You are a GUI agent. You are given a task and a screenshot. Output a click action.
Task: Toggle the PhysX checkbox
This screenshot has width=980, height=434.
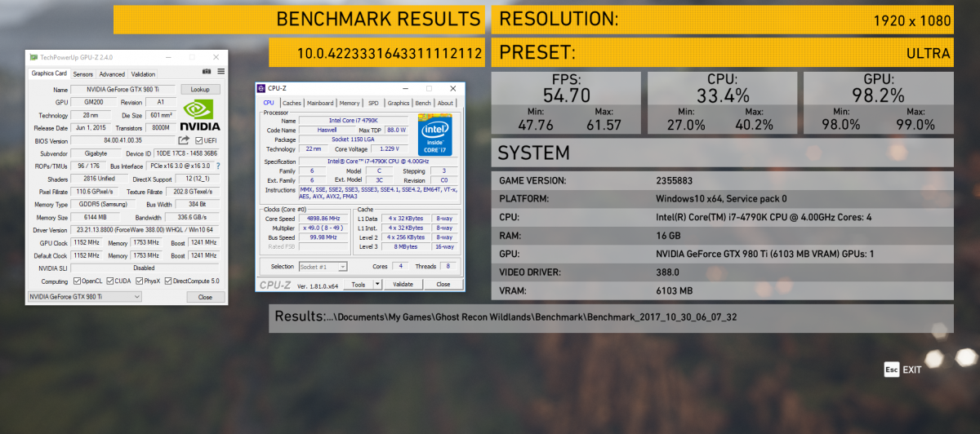click(x=140, y=281)
